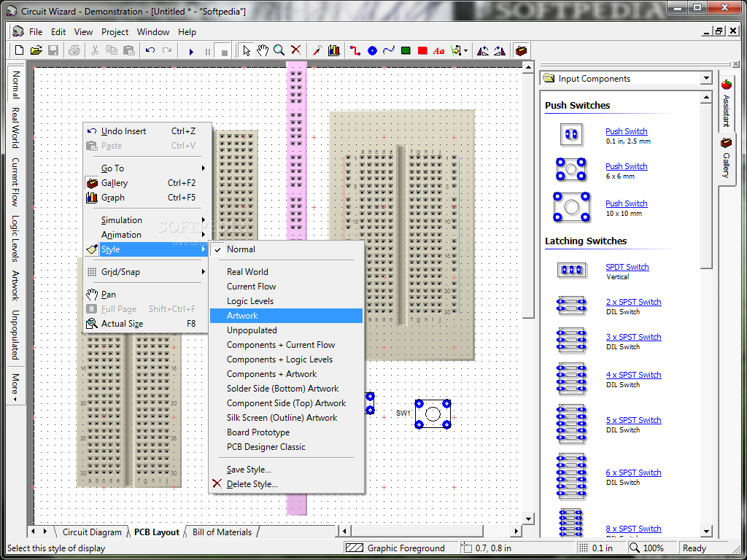Open the Window menu
Screen dimensions: 747x560
click(153, 32)
